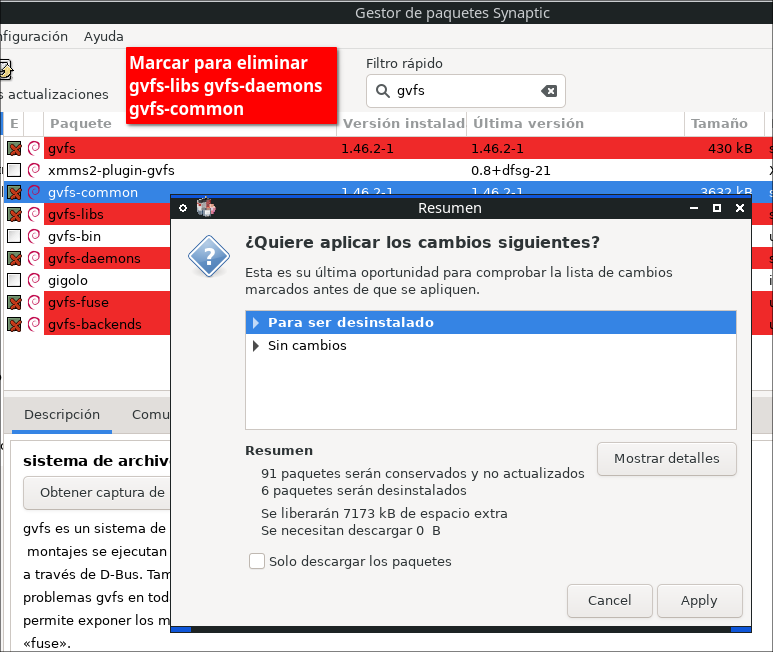The height and width of the screenshot is (652, 773).
Task: Sort by the Versión instalada column header
Action: tap(403, 124)
